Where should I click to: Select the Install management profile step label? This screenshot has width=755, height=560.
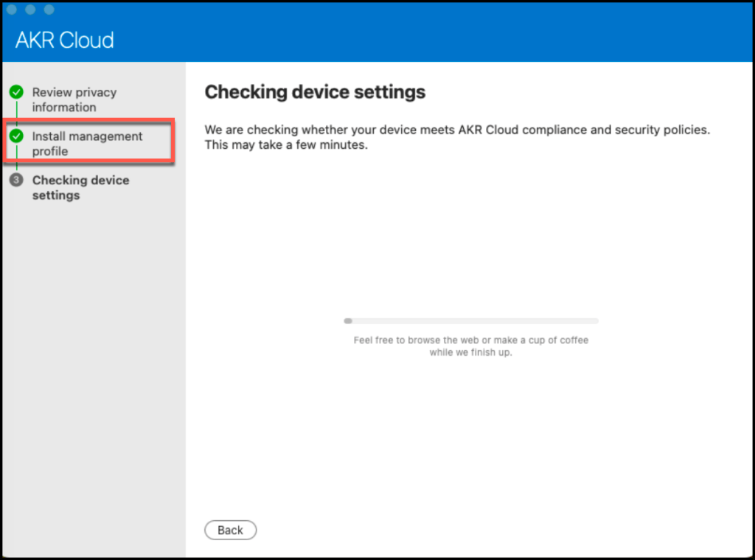[x=87, y=144]
